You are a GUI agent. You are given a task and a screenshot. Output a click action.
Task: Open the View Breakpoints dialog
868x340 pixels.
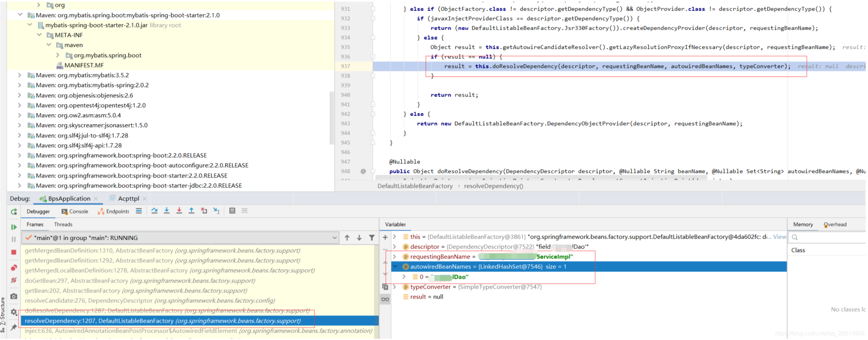point(14,267)
